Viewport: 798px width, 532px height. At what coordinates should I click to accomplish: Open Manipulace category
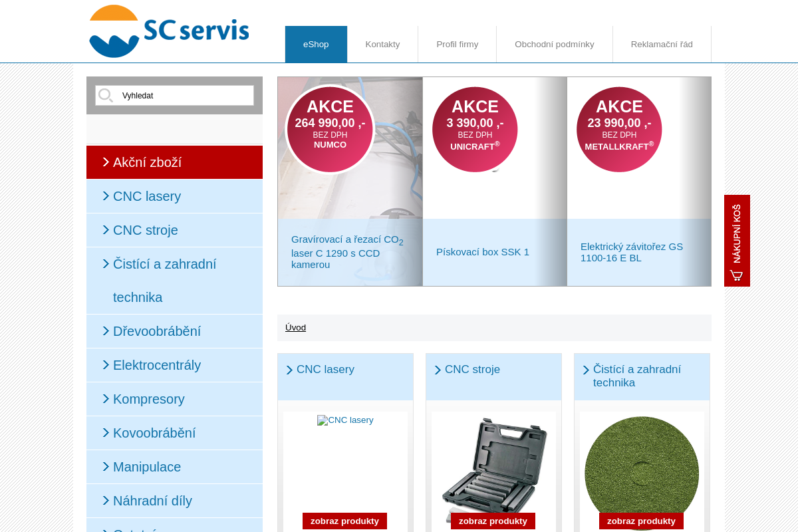point(174,467)
